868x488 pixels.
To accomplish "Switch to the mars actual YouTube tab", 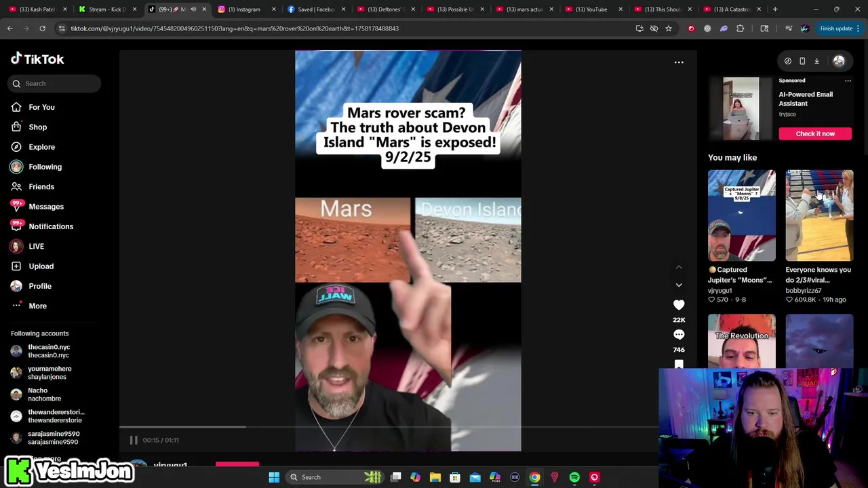I will point(524,9).
